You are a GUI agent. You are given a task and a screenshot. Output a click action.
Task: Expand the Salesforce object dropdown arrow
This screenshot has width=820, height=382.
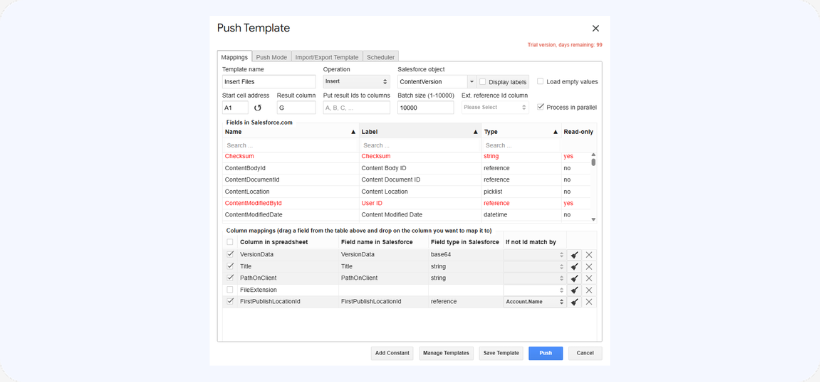point(471,82)
